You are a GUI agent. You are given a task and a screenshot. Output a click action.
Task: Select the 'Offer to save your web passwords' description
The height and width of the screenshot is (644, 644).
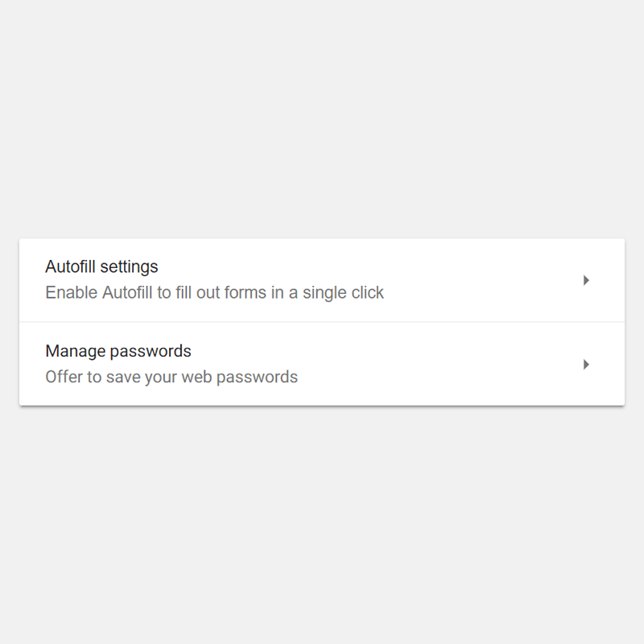point(171,377)
